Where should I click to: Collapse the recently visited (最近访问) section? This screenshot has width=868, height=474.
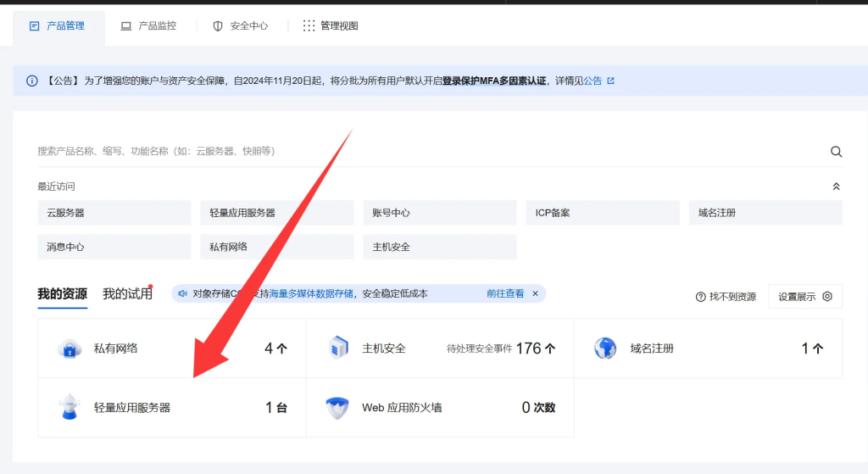tap(836, 187)
